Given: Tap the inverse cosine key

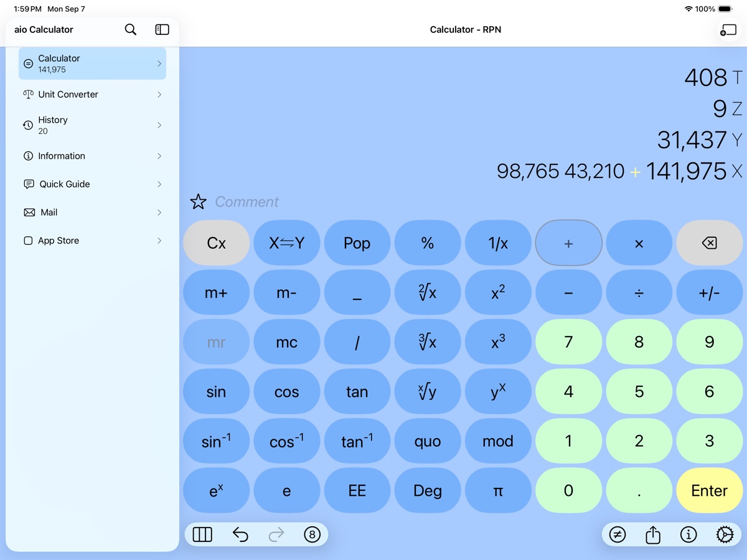Looking at the screenshot, I should 286,441.
